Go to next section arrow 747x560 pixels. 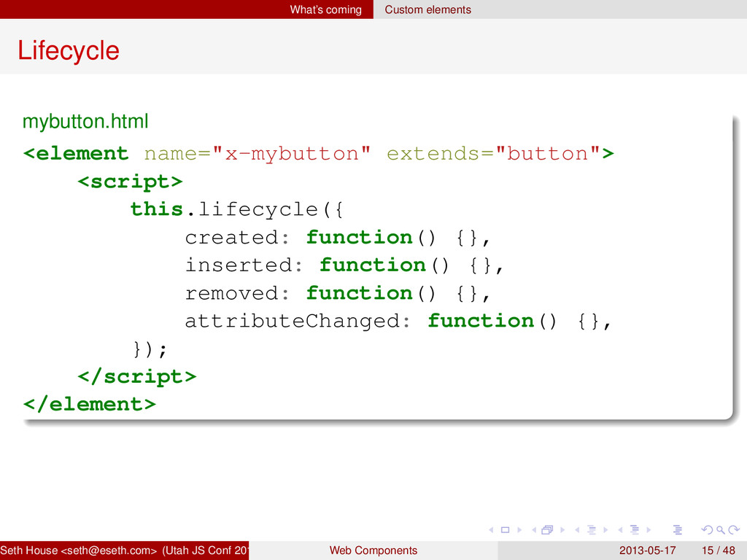[649, 529]
